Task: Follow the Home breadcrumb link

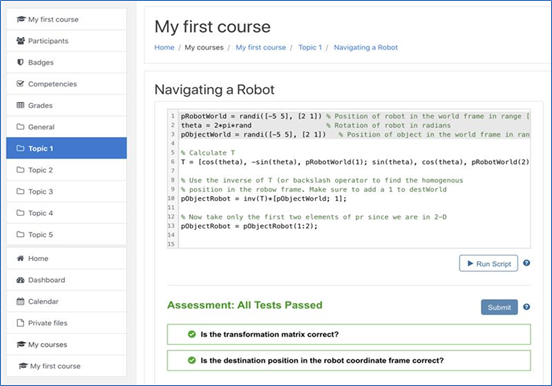Action: [x=164, y=47]
